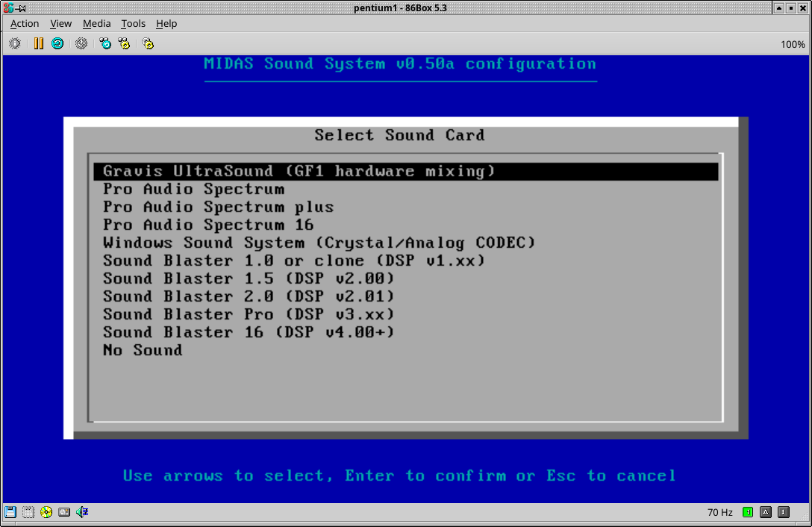812x527 pixels.
Task: Click the floppy disk status bar icon
Action: pos(10,512)
